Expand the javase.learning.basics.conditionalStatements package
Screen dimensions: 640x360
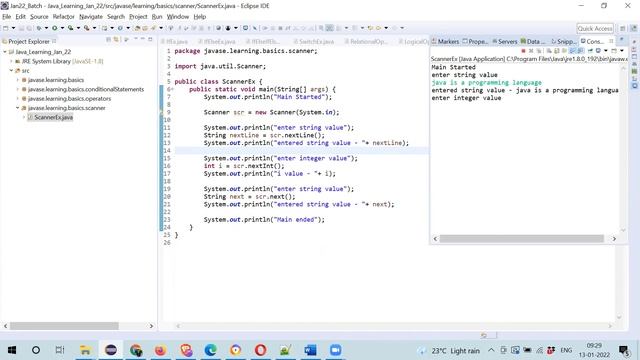pyautogui.click(x=18, y=89)
